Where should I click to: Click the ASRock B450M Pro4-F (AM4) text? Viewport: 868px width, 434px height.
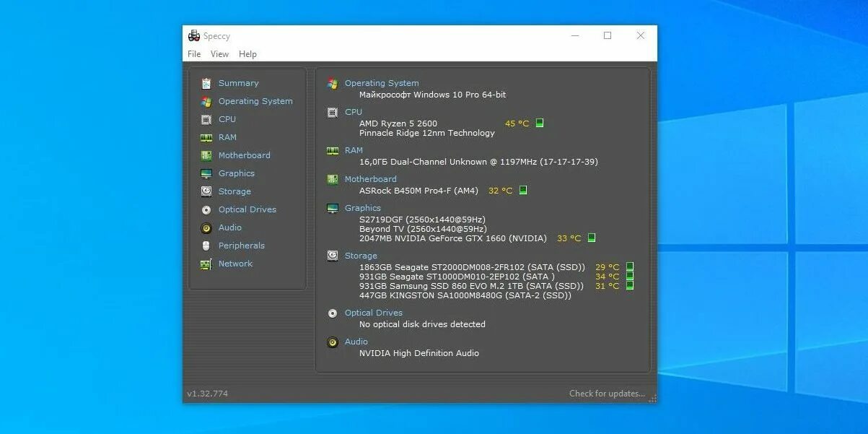click(418, 191)
